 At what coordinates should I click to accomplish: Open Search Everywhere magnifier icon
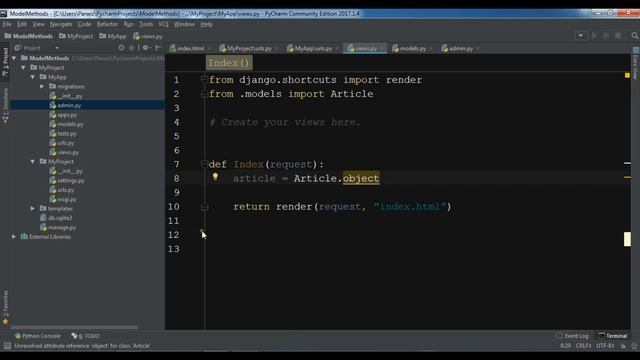pyautogui.click(x=635, y=36)
